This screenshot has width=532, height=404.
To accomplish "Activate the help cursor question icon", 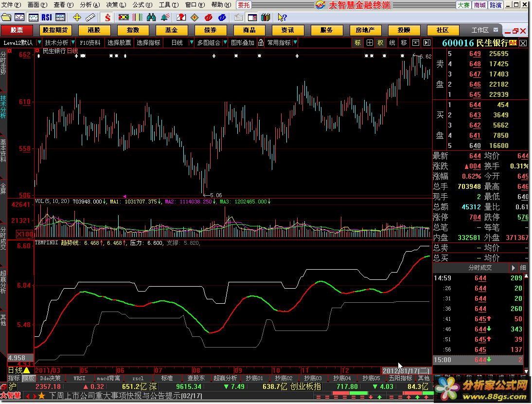I will click(x=282, y=17).
